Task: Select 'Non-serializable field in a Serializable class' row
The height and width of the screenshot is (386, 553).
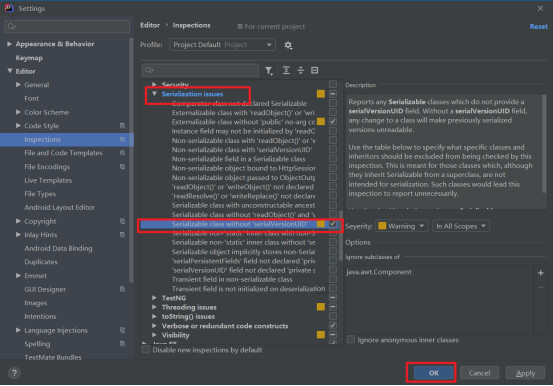Action: pos(238,159)
